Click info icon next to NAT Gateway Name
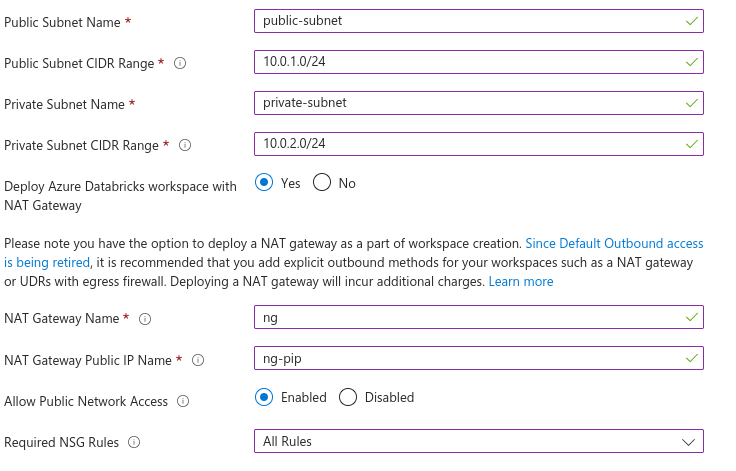Screen dimensions: 736x471 (145, 319)
